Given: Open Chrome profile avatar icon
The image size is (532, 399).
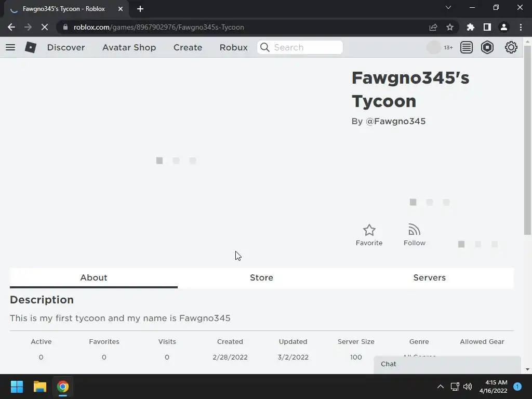Looking at the screenshot, I should click(504, 27).
